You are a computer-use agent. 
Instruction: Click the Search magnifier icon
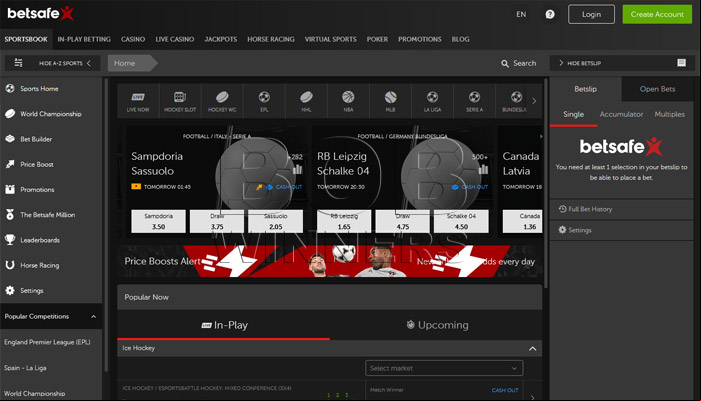click(x=505, y=63)
